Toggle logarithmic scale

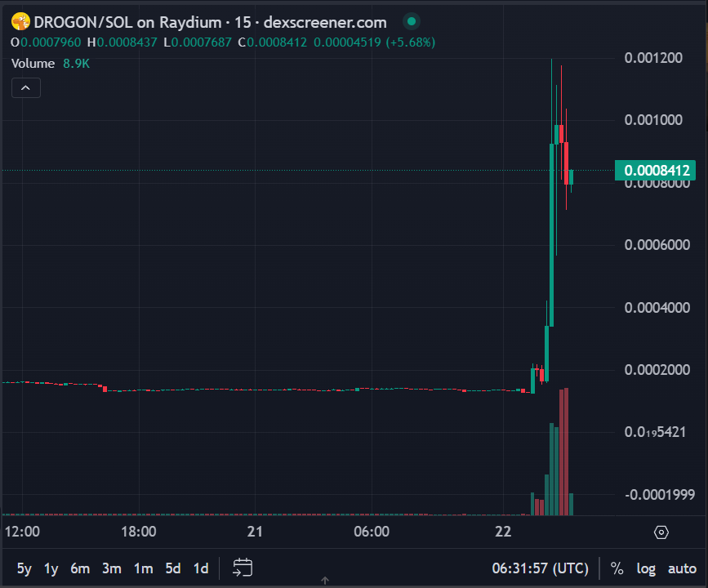coord(646,568)
